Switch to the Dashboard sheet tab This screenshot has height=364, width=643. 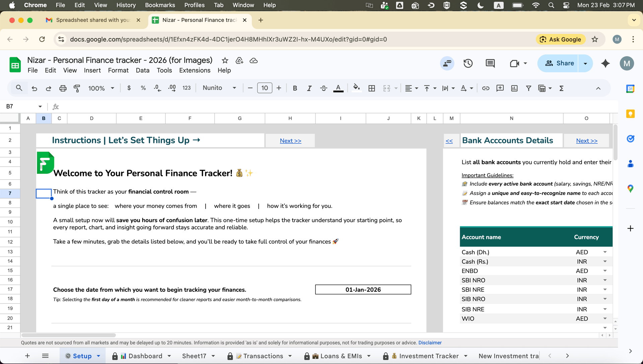click(145, 356)
